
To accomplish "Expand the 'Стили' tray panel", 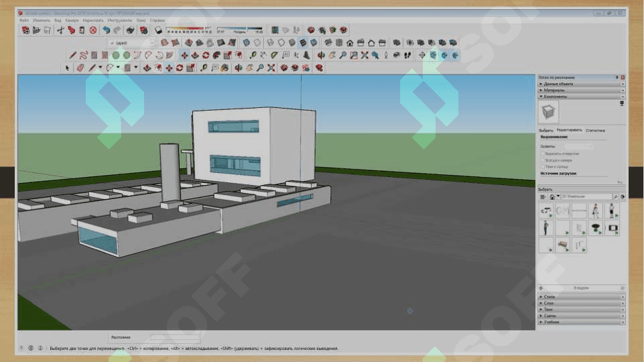I will (550, 296).
